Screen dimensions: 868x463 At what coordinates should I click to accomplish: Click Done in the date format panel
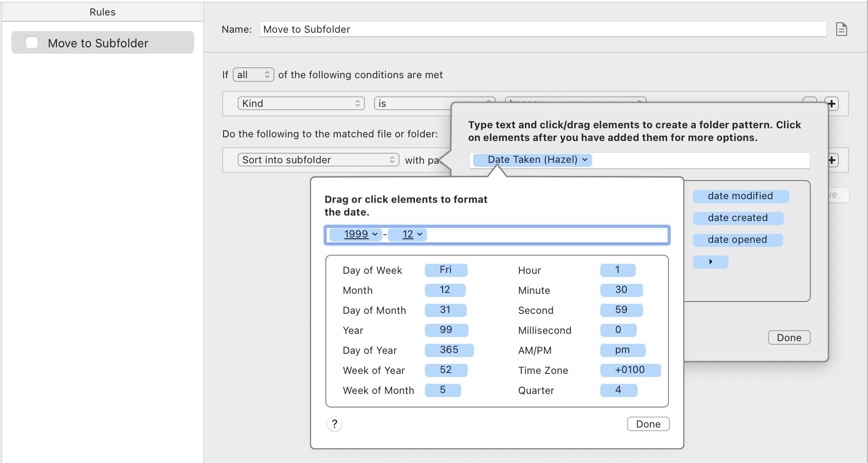(648, 423)
